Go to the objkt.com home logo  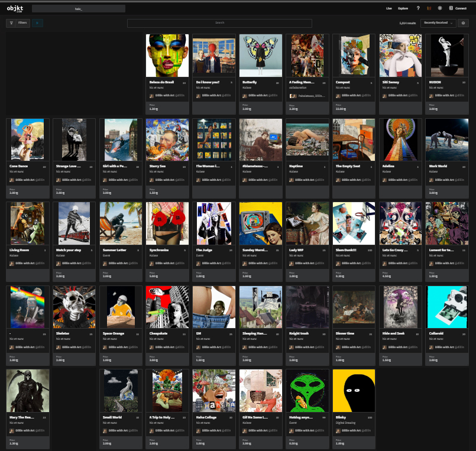pos(15,8)
